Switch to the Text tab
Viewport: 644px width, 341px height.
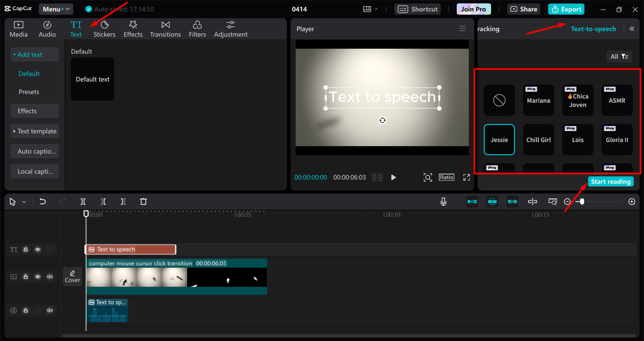[x=76, y=29]
